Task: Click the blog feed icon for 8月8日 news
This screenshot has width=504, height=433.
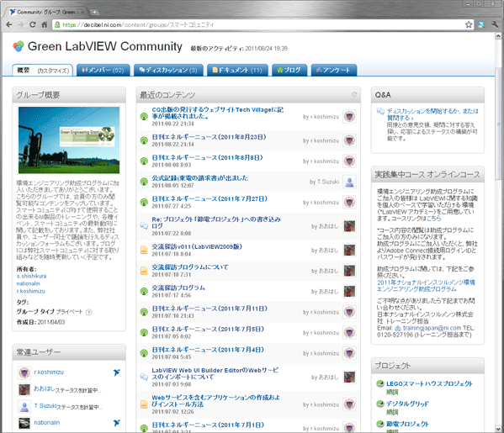Action: [x=144, y=161]
